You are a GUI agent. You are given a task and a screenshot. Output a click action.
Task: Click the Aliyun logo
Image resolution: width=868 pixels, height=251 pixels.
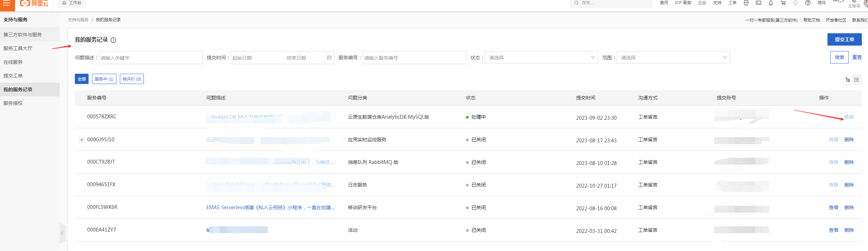[x=34, y=3]
